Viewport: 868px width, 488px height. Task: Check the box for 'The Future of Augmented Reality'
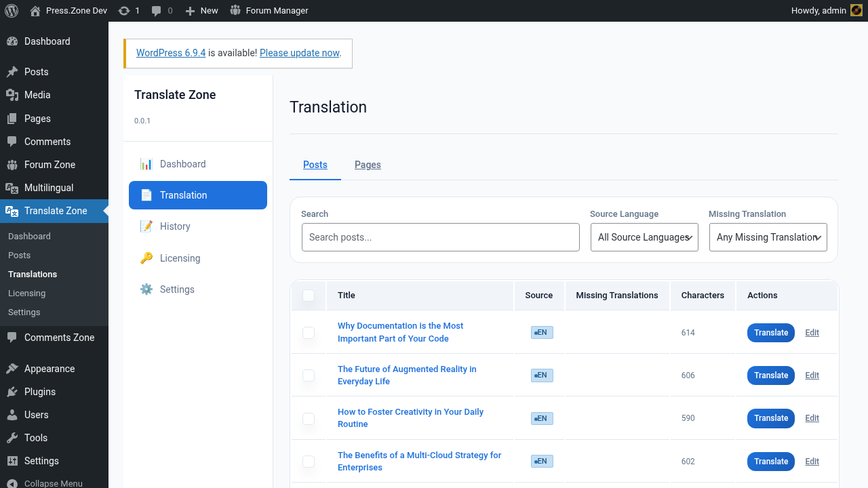(x=309, y=375)
